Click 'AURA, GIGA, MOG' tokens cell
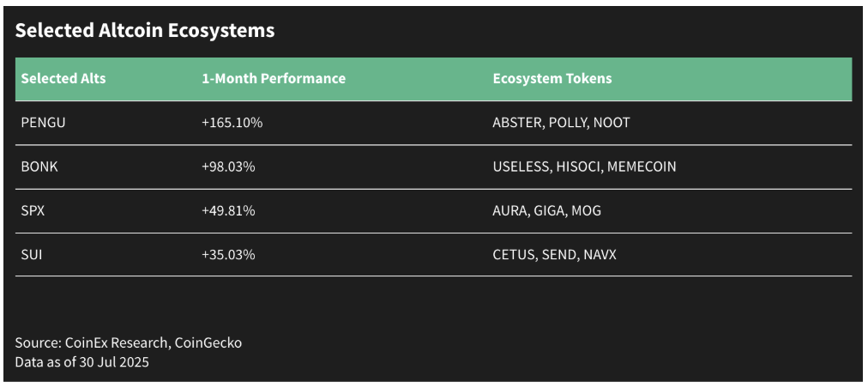The height and width of the screenshot is (388, 868). [546, 210]
